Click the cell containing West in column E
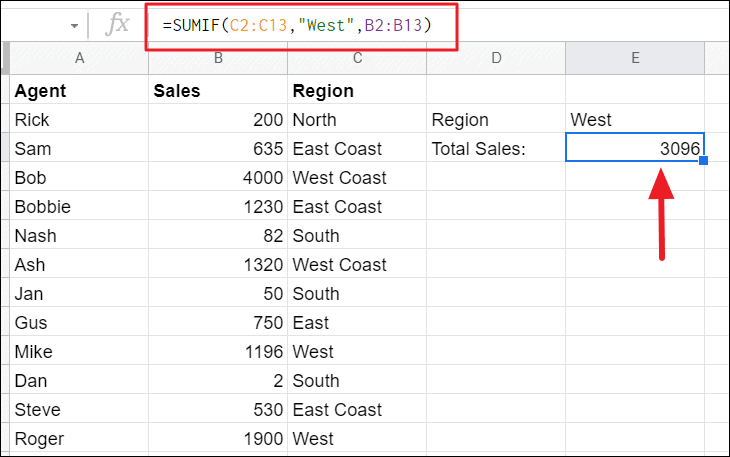Image resolution: width=730 pixels, height=457 pixels. click(635, 120)
